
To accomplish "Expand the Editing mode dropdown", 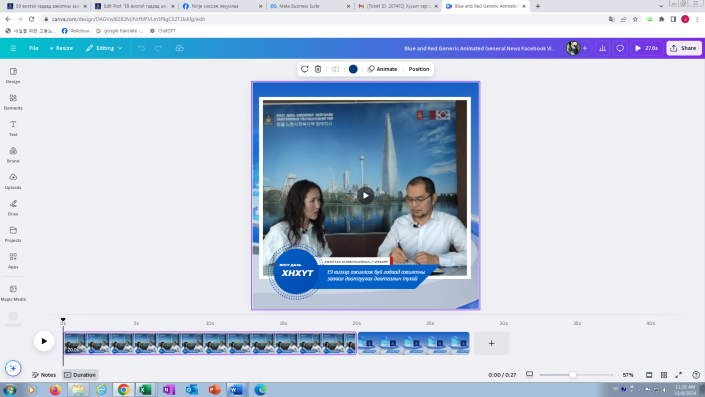I will tap(104, 48).
